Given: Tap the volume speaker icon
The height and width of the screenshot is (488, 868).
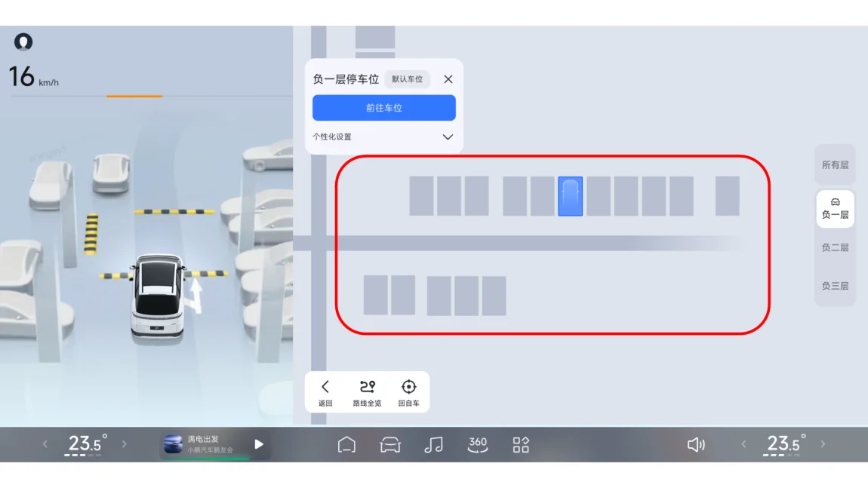Looking at the screenshot, I should point(696,445).
